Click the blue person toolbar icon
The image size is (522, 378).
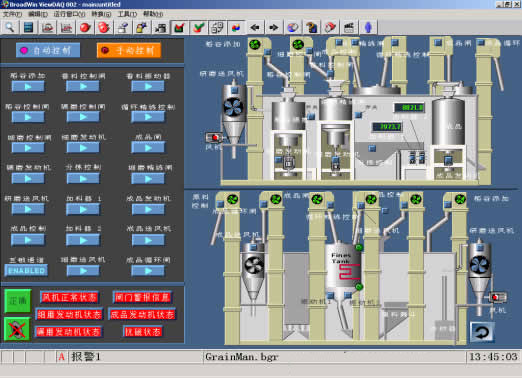point(368,27)
